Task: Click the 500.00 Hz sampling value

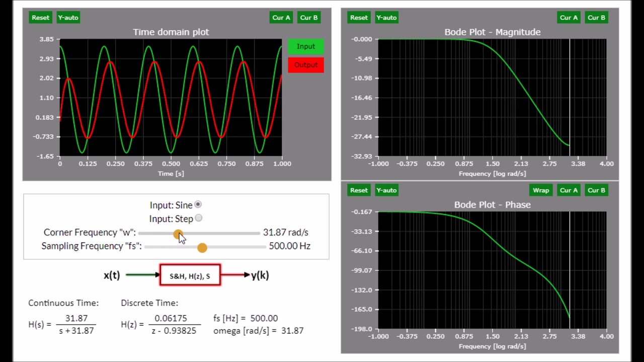Action: (x=290, y=246)
